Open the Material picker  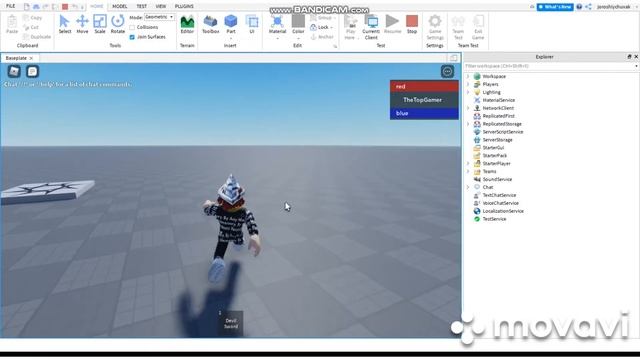tap(277, 24)
